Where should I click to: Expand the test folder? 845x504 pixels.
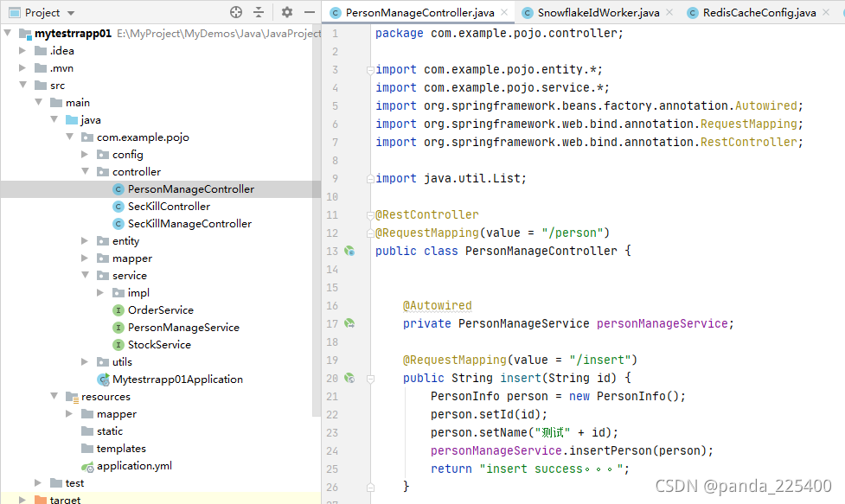(x=38, y=482)
